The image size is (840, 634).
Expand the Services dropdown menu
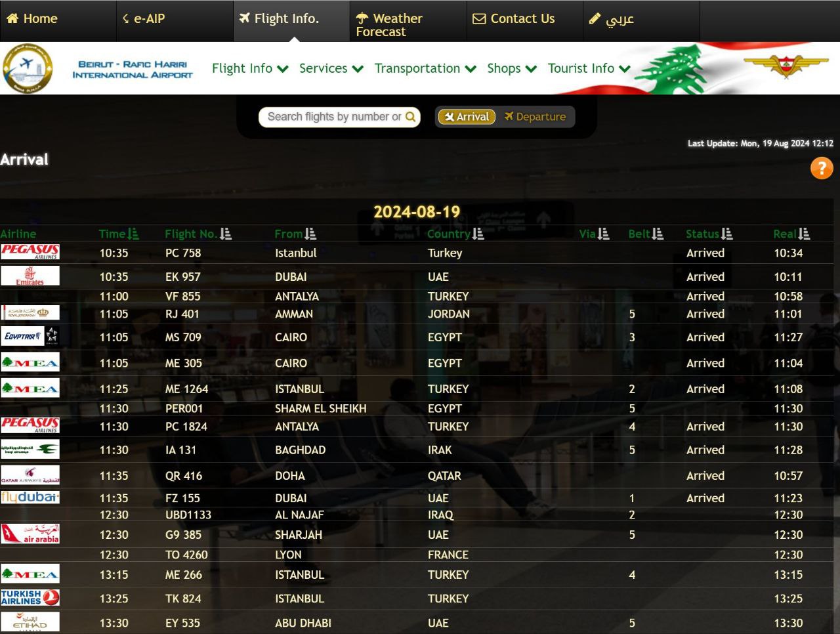tap(331, 68)
